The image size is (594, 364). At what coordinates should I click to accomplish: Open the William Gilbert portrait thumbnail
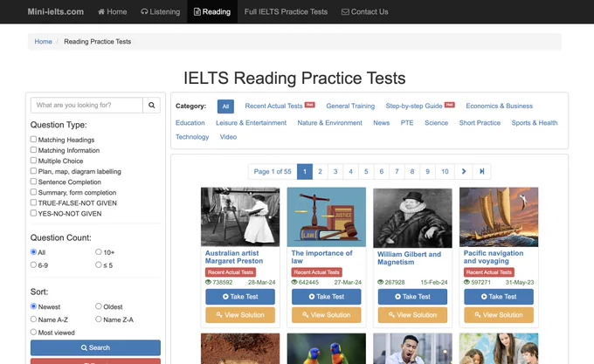click(412, 218)
